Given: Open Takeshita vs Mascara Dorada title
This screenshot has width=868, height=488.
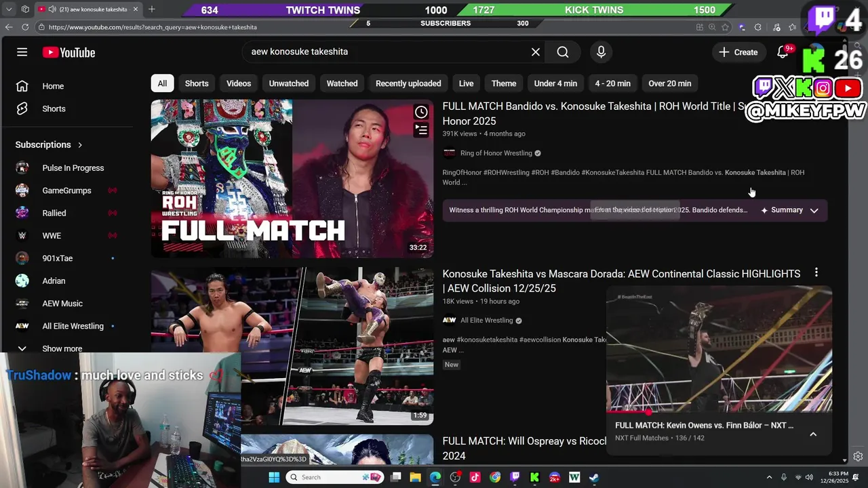Looking at the screenshot, I should 621,281.
